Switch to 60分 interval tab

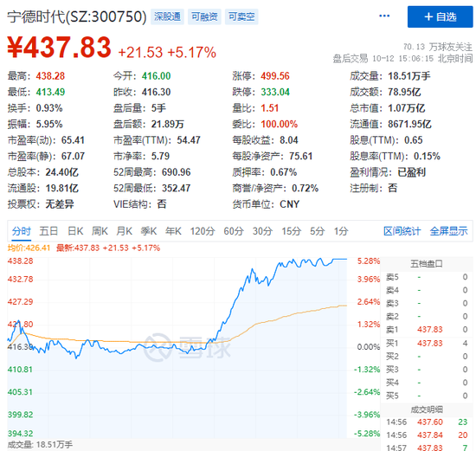coord(234,231)
